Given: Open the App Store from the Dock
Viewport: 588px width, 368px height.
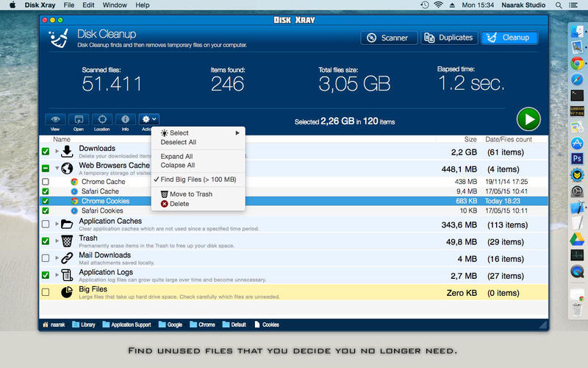Looking at the screenshot, I should (x=577, y=143).
